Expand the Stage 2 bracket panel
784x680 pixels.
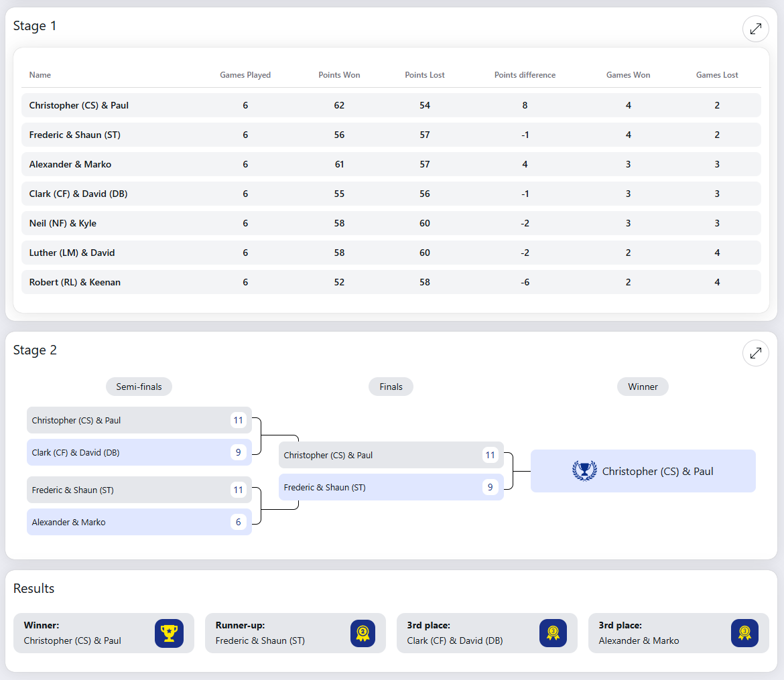[755, 353]
